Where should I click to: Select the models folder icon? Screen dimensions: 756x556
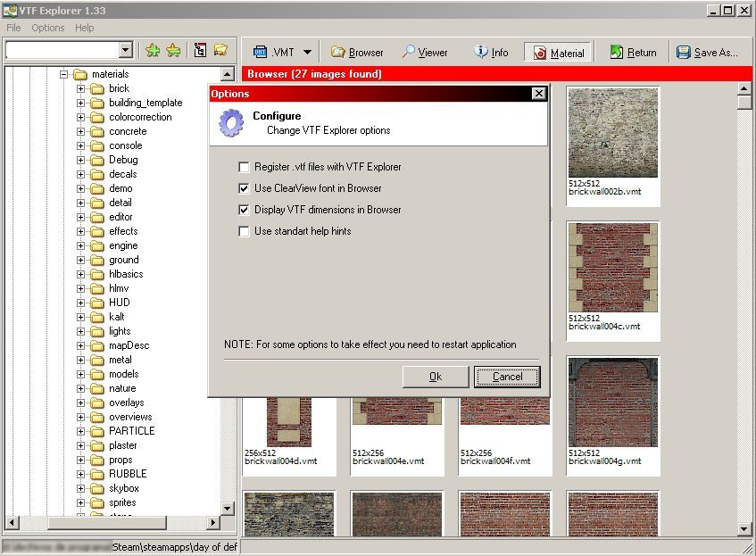pyautogui.click(x=97, y=374)
